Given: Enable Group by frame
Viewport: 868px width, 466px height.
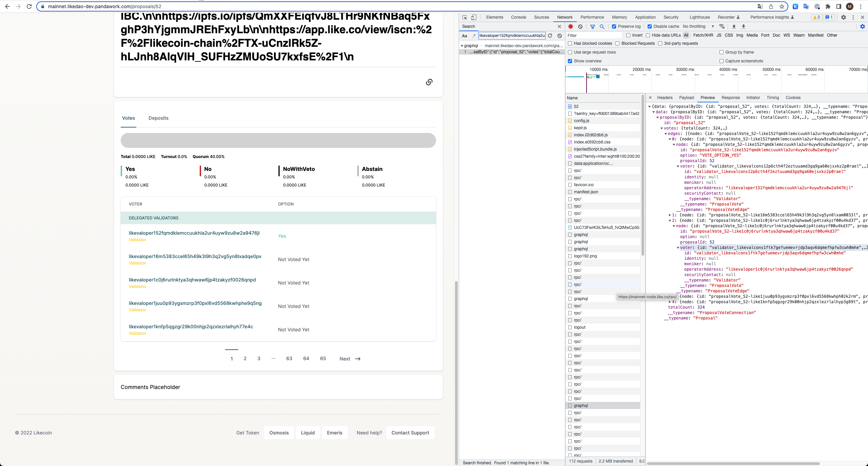Looking at the screenshot, I should (721, 52).
